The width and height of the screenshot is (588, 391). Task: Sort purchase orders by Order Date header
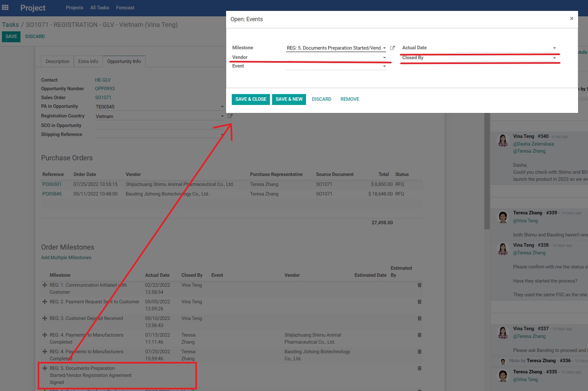click(x=85, y=174)
